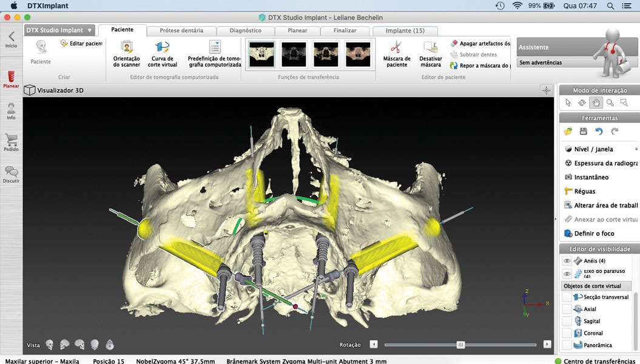Select the Máscara de paciente tool

397,53
